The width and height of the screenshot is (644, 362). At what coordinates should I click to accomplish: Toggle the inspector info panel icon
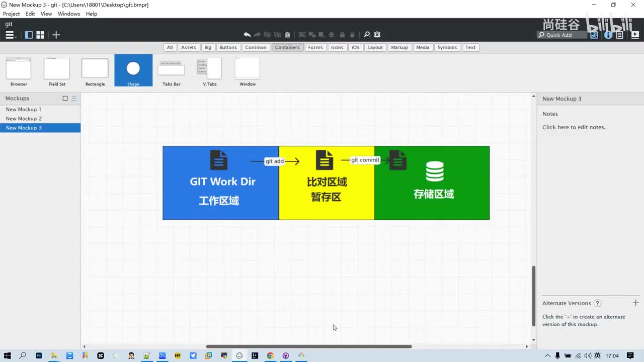coord(608,35)
